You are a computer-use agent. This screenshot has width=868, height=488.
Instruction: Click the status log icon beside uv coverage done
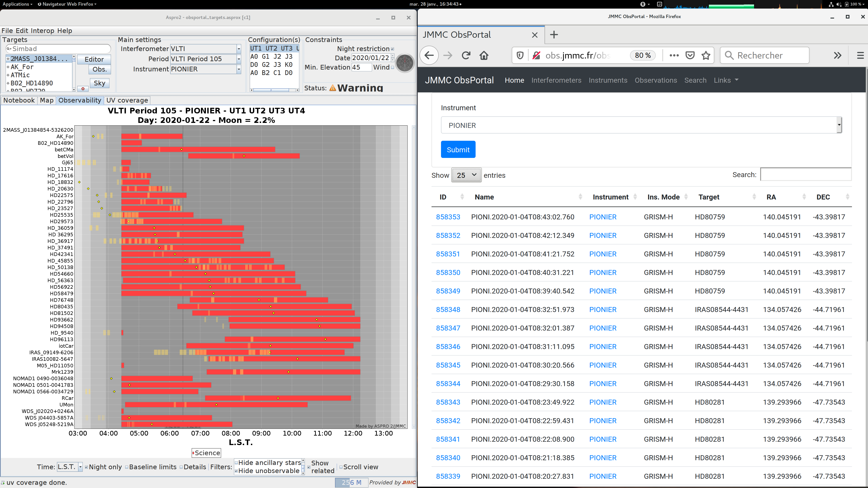pyautogui.click(x=3, y=483)
